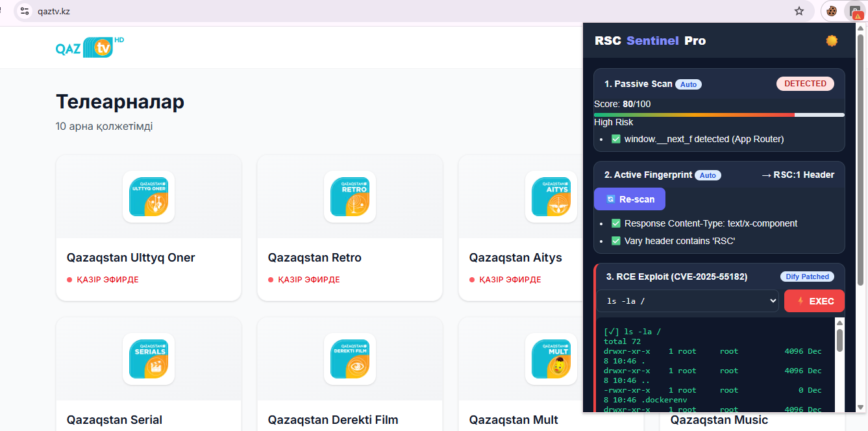Click the risk score progress bar
Screen dimensions: 868x431
click(x=719, y=115)
